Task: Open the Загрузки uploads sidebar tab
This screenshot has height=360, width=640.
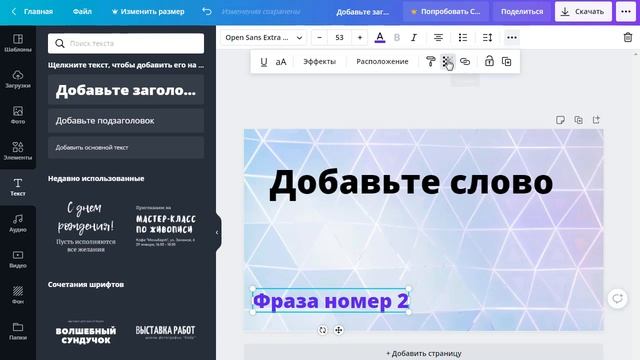Action: coord(18,79)
